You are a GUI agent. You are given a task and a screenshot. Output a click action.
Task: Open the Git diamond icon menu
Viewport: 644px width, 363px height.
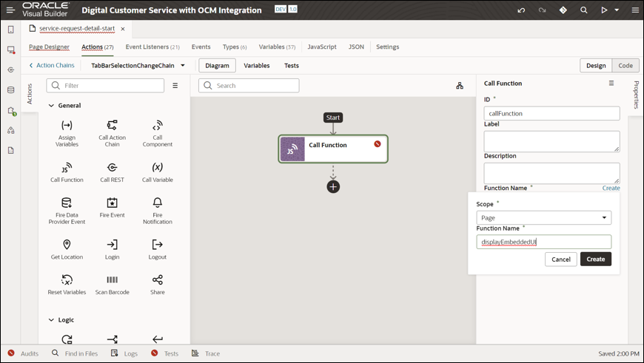563,10
